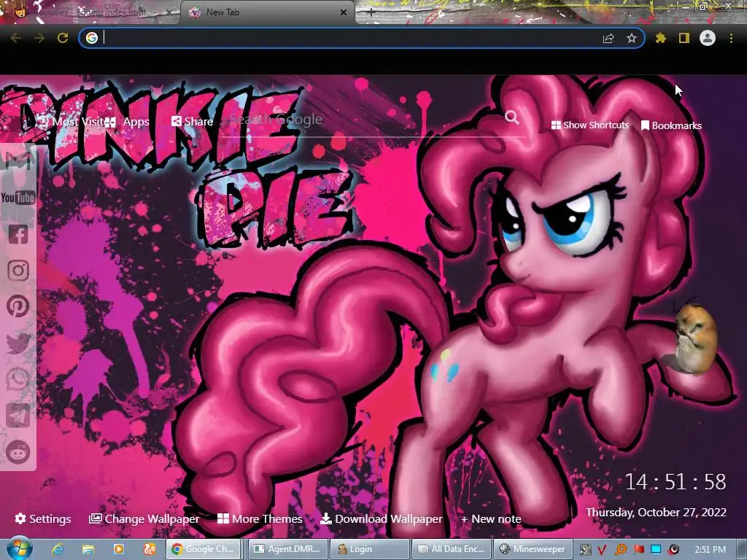The image size is (747, 560).
Task: Click the 14:51:58 clock display
Action: pyautogui.click(x=675, y=482)
